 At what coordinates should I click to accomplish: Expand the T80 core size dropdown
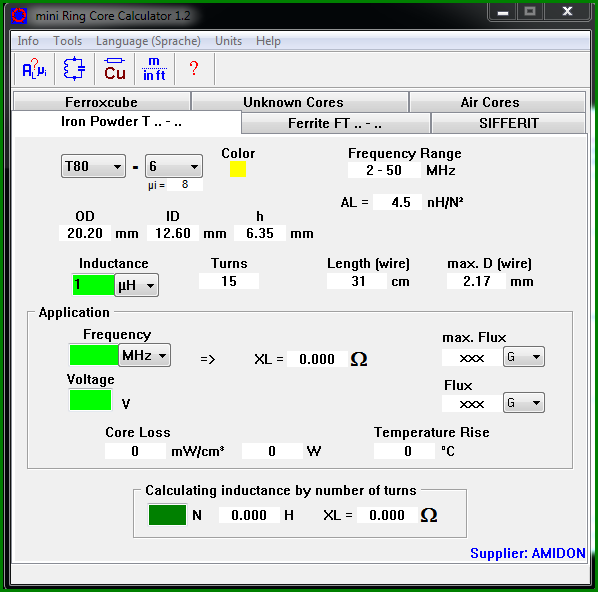[x=93, y=166]
